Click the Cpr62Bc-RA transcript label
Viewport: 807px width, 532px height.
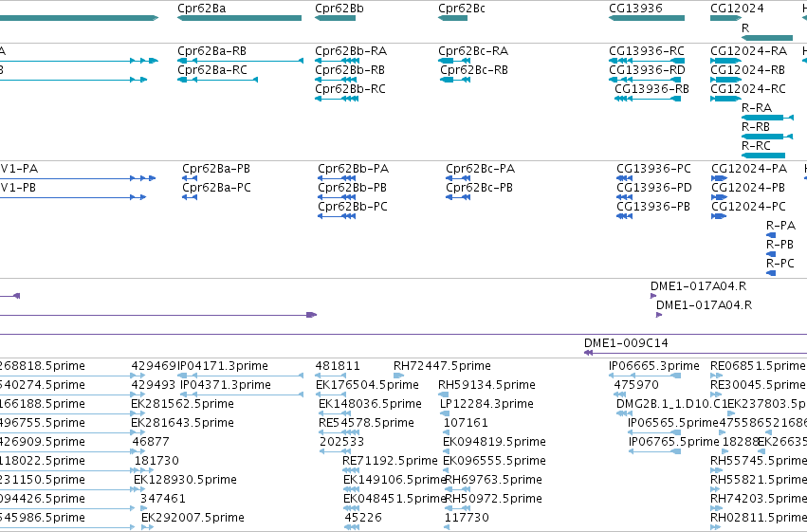(473, 51)
